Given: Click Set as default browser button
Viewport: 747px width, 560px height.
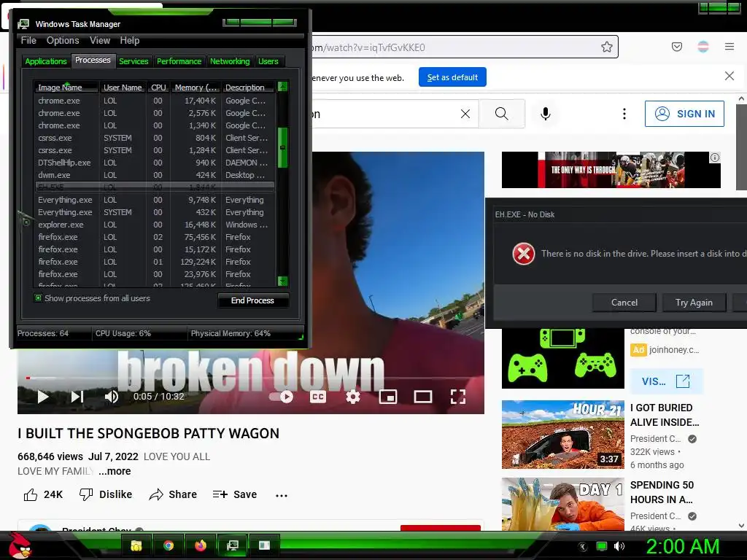Looking at the screenshot, I should [452, 77].
